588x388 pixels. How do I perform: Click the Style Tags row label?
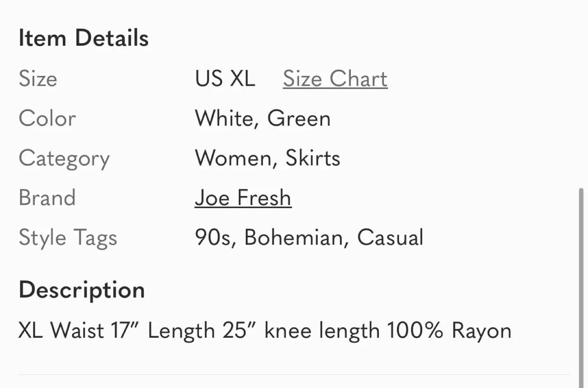point(68,237)
